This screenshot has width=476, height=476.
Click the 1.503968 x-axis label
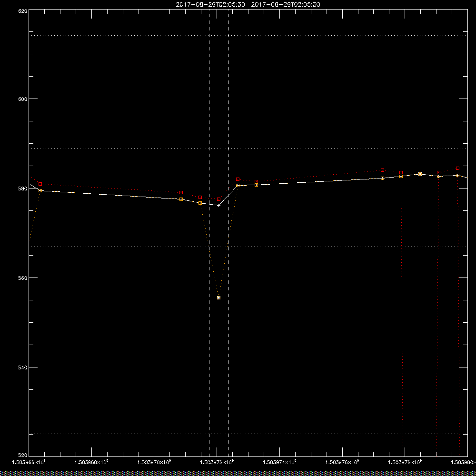point(91,462)
